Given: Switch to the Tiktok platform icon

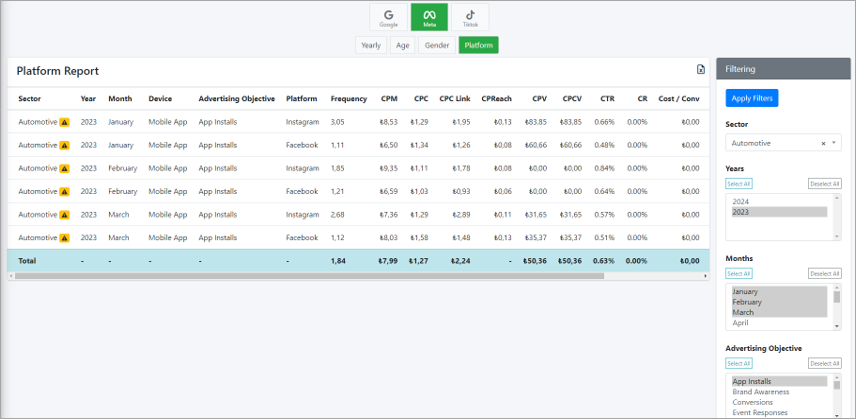Looking at the screenshot, I should (470, 17).
